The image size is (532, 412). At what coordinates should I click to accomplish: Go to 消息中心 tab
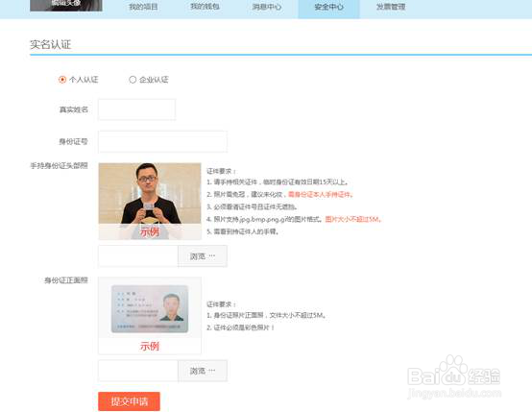[x=267, y=7]
